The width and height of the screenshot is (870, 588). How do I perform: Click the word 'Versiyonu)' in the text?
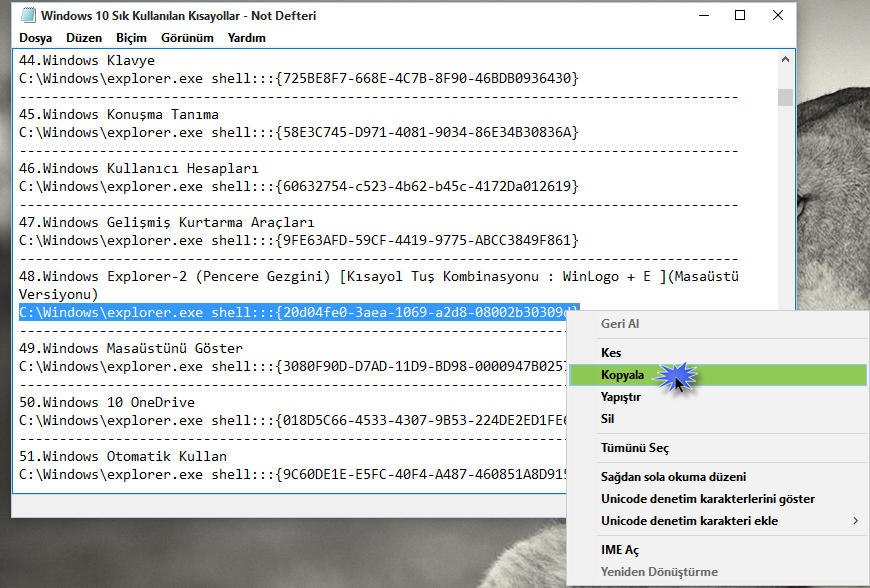pos(58,295)
